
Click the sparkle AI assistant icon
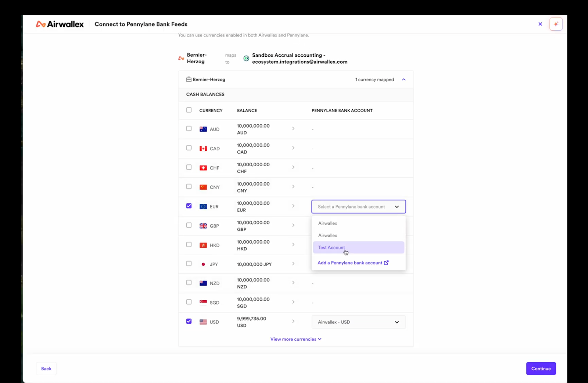coord(556,24)
